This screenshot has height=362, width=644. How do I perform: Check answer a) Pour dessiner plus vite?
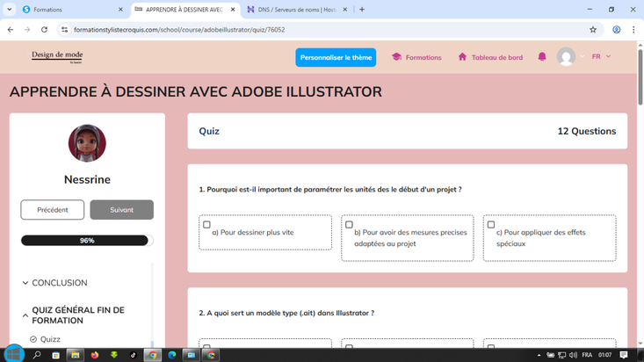(x=206, y=224)
